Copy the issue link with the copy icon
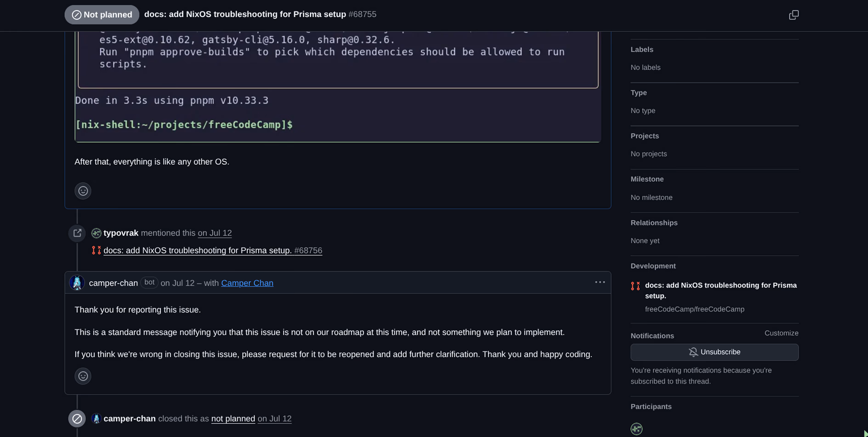The width and height of the screenshot is (868, 437). [x=794, y=15]
